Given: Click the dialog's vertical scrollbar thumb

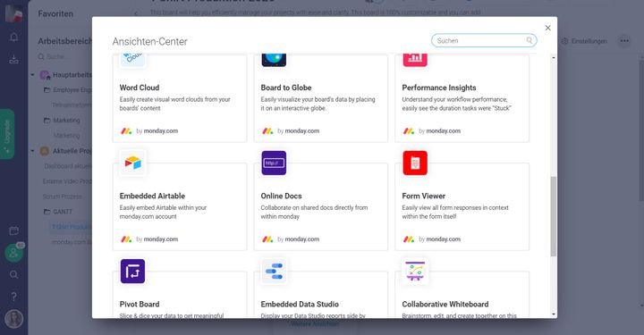Looking at the screenshot, I should (554, 216).
